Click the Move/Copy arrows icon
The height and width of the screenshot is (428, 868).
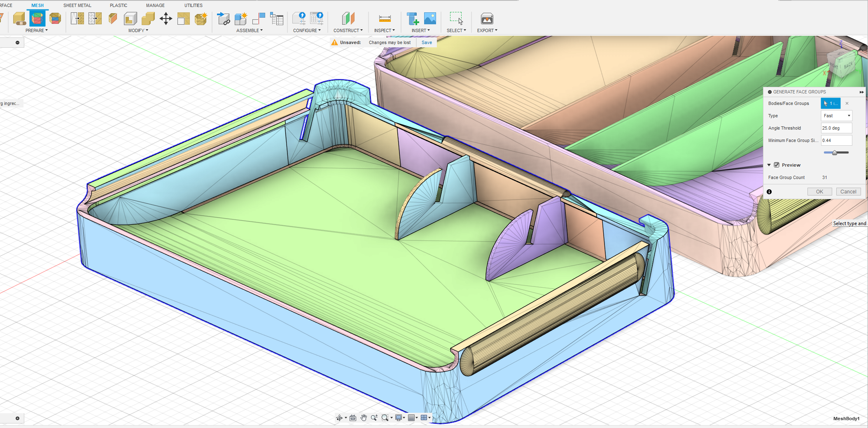[x=166, y=19]
